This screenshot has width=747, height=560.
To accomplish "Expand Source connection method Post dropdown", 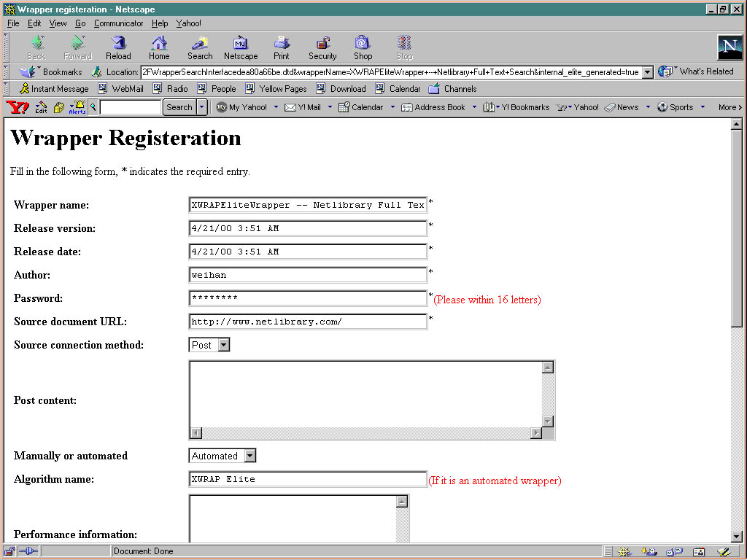I will [x=223, y=345].
